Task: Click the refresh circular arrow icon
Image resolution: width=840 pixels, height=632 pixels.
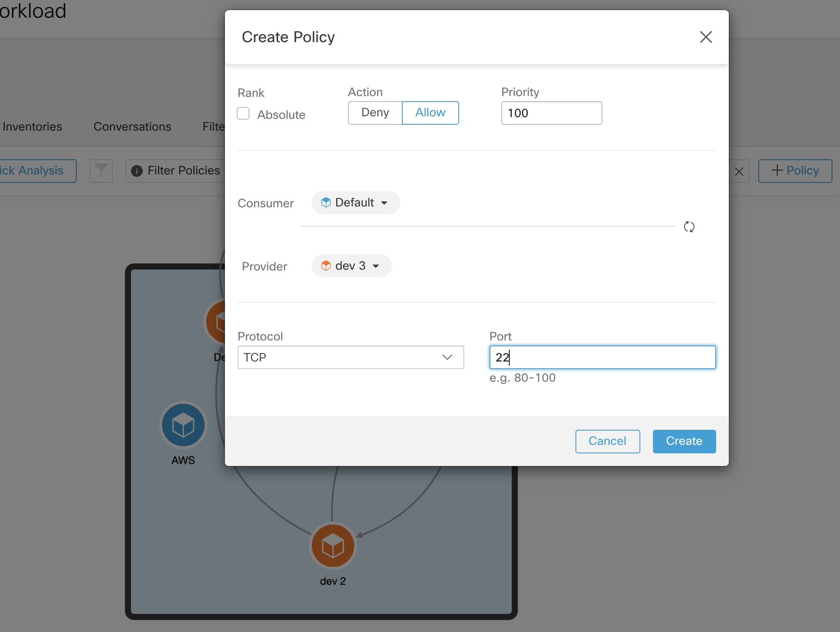Action: click(x=689, y=226)
